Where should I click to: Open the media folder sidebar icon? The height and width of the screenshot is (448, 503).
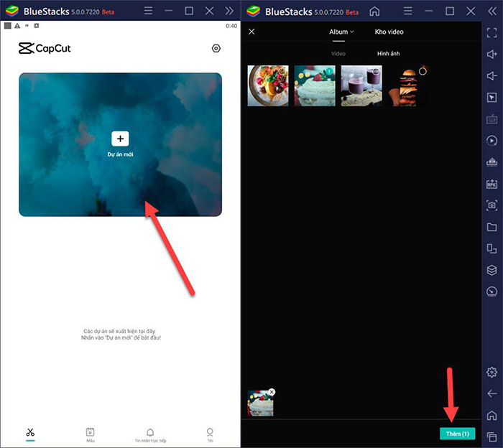pos(492,227)
